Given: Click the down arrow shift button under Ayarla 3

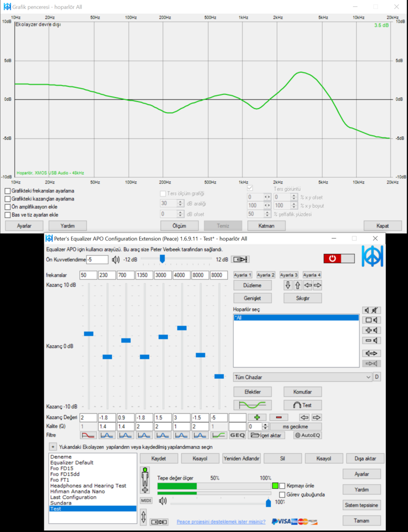Looking at the screenshot, I should [x=288, y=285].
